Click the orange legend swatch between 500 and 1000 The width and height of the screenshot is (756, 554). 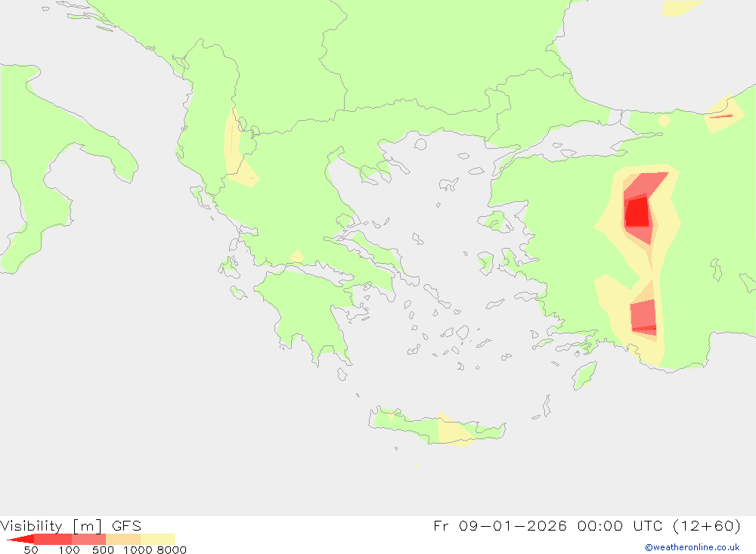[x=123, y=539]
